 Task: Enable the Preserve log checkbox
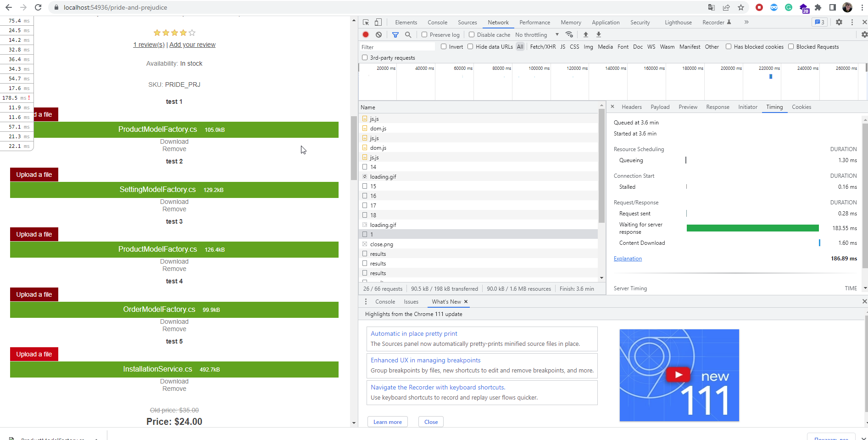click(x=423, y=34)
